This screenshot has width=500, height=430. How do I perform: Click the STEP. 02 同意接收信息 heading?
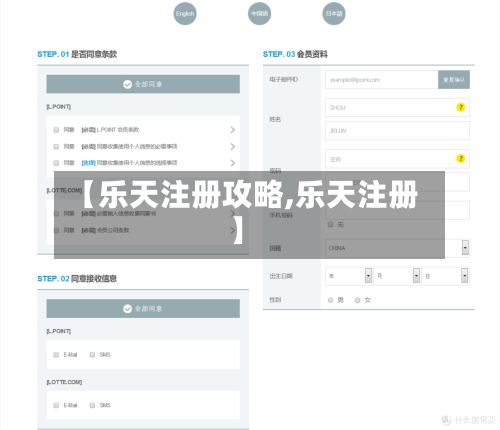[77, 279]
